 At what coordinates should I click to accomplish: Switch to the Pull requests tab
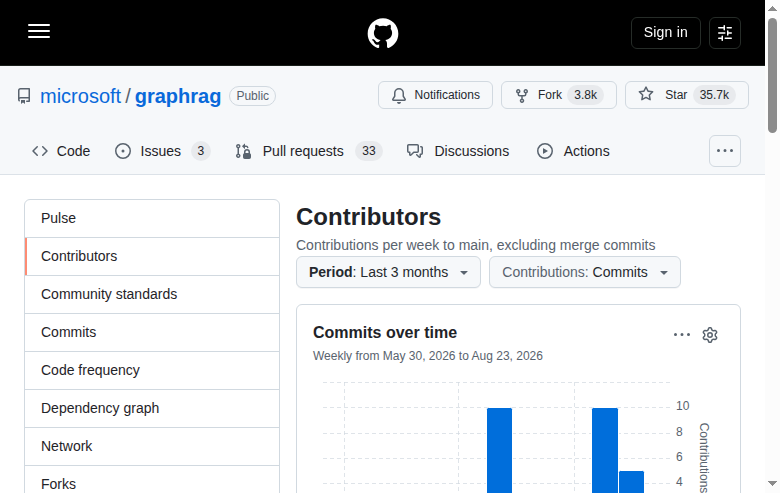click(x=308, y=151)
